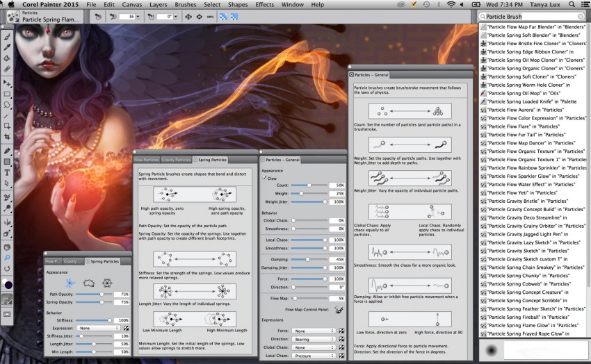Select the Eraser tool in the toolbox
This screenshot has width=591, height=364.
[7, 69]
